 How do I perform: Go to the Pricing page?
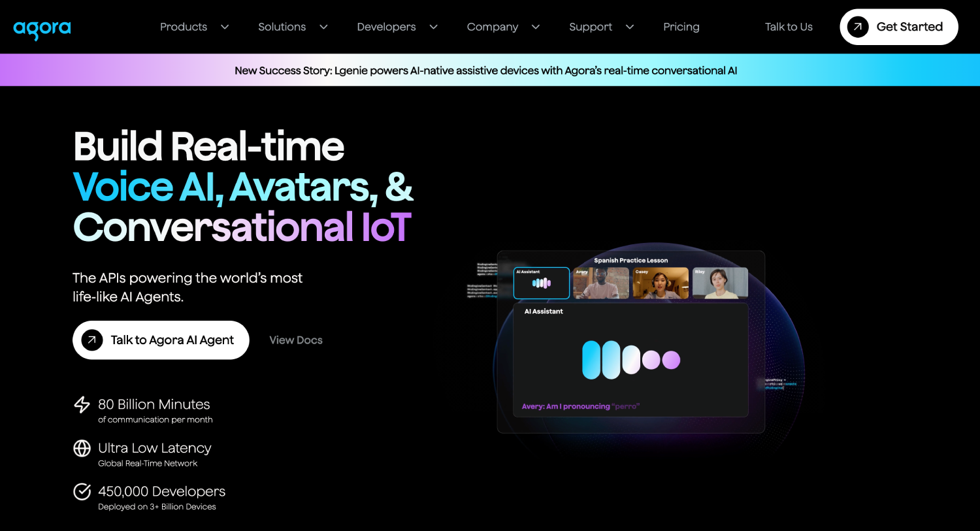681,27
